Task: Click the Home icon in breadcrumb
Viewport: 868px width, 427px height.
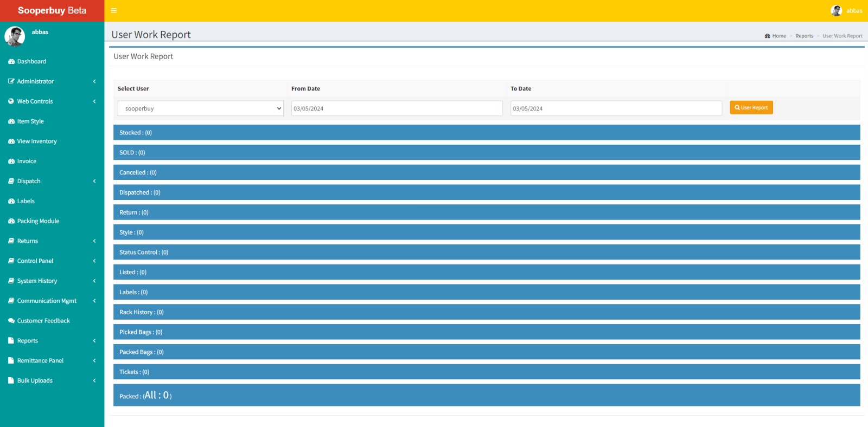Action: [767, 36]
